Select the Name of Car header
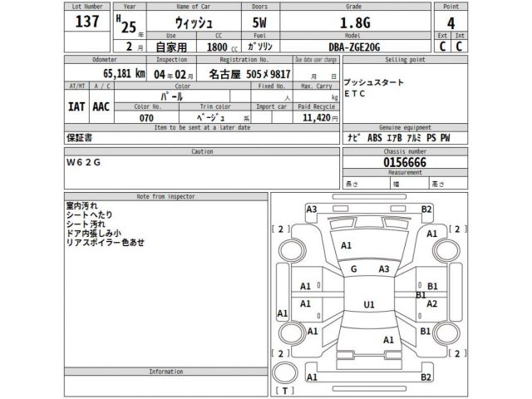Viewport: 532px width, 399px height. pyautogui.click(x=194, y=7)
